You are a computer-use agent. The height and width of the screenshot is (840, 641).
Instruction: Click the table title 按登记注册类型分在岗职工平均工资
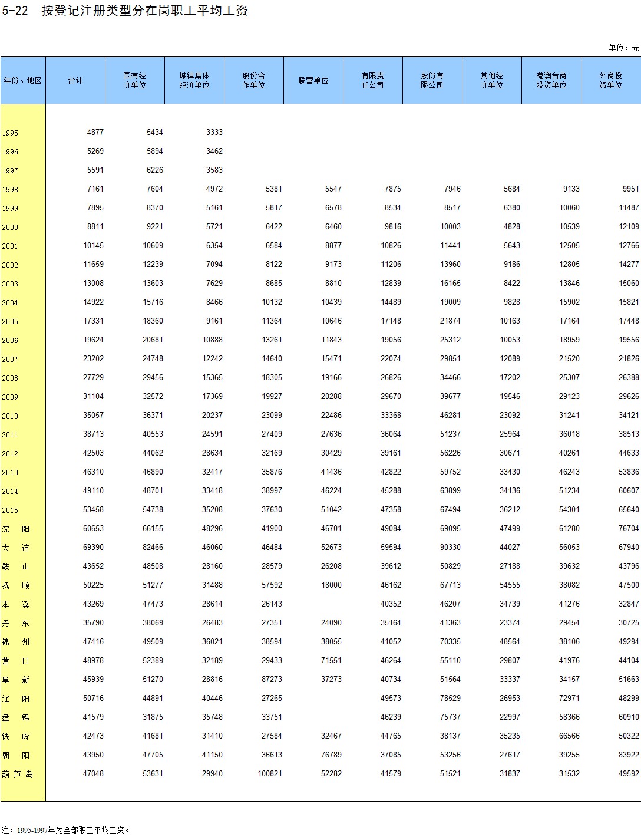pos(144,11)
